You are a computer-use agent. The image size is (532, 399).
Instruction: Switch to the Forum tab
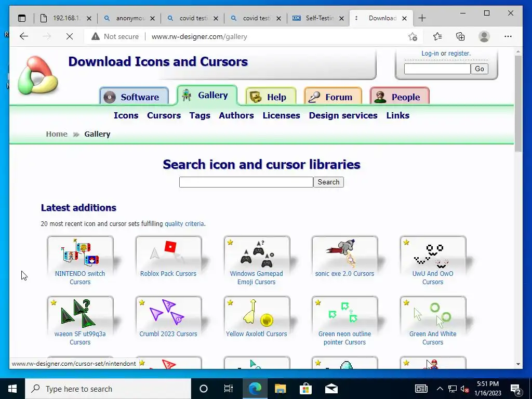click(x=332, y=97)
